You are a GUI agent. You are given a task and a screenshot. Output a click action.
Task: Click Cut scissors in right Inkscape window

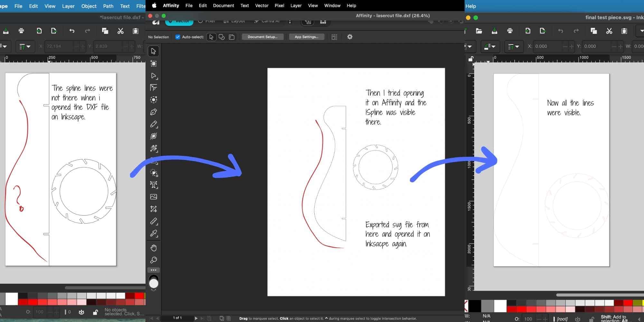pyautogui.click(x=609, y=31)
